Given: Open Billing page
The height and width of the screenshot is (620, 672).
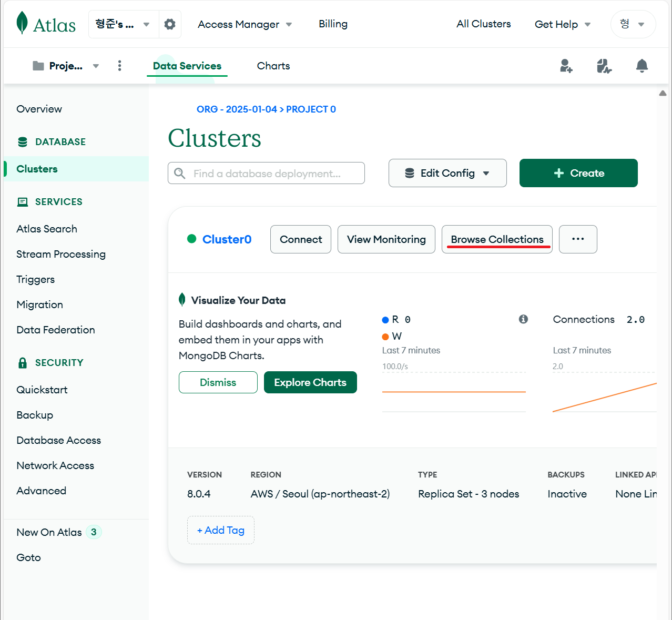Looking at the screenshot, I should coord(333,24).
